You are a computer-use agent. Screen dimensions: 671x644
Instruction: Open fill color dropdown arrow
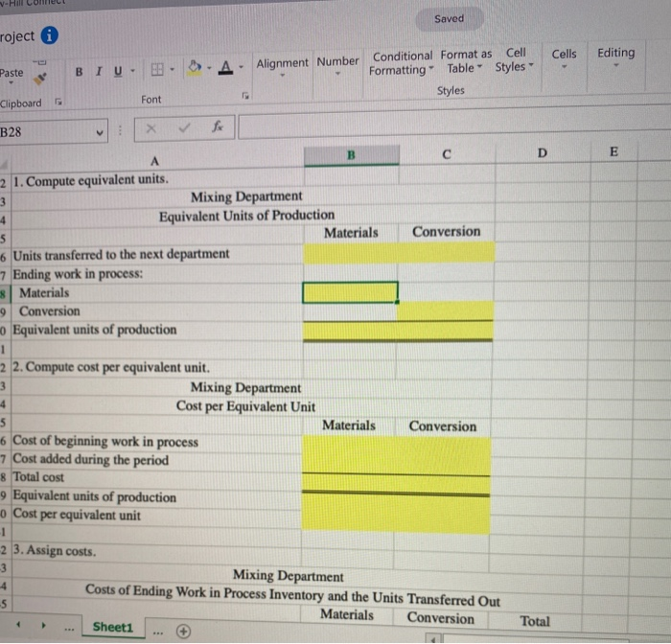[x=209, y=68]
